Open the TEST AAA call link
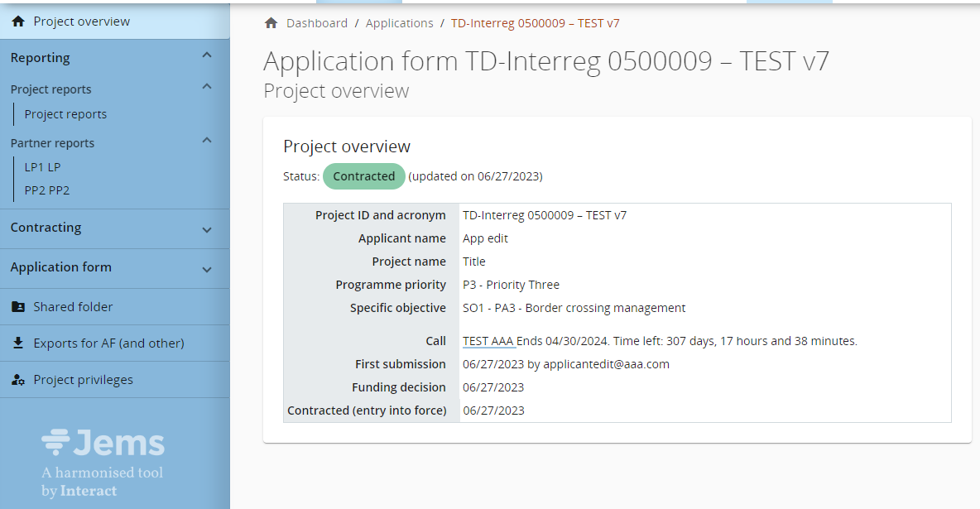This screenshot has width=980, height=509. click(488, 341)
